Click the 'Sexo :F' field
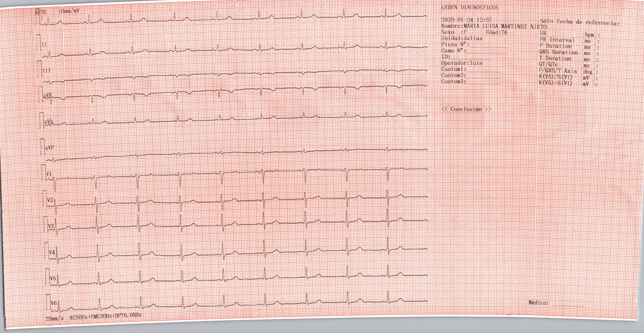Image resolution: width=644 pixels, height=333 pixels. pos(454,32)
